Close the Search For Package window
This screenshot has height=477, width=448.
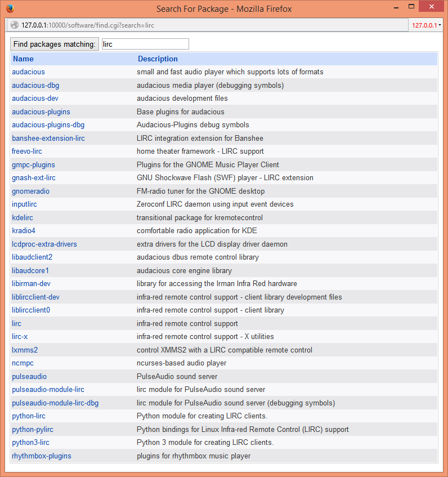[432, 6]
